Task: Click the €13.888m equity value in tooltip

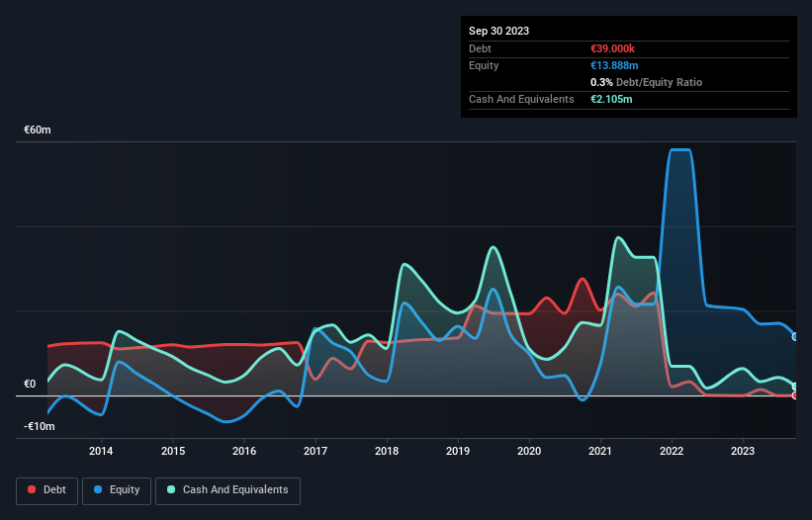Action: click(x=614, y=65)
